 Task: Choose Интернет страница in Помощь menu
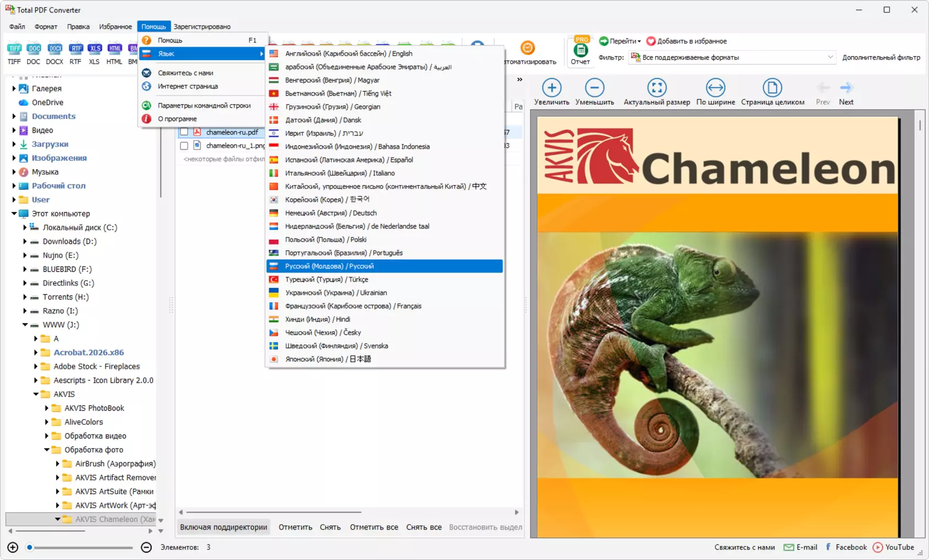[203, 86]
